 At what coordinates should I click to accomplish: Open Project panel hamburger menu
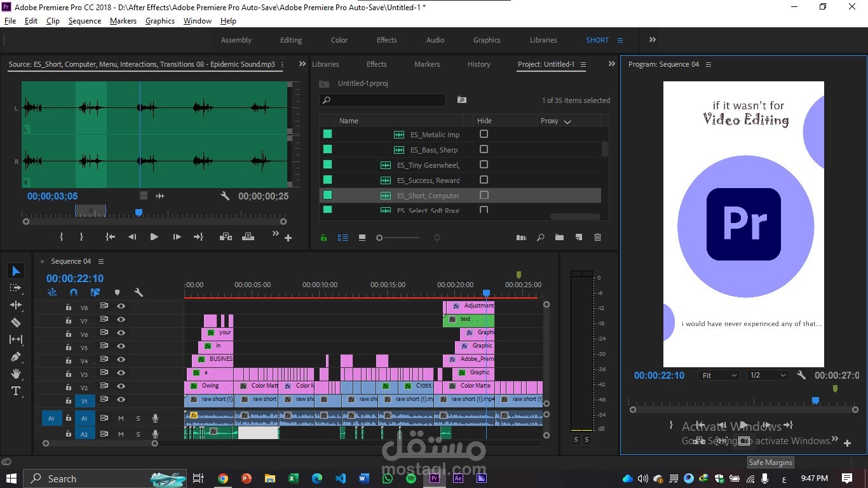pos(583,64)
